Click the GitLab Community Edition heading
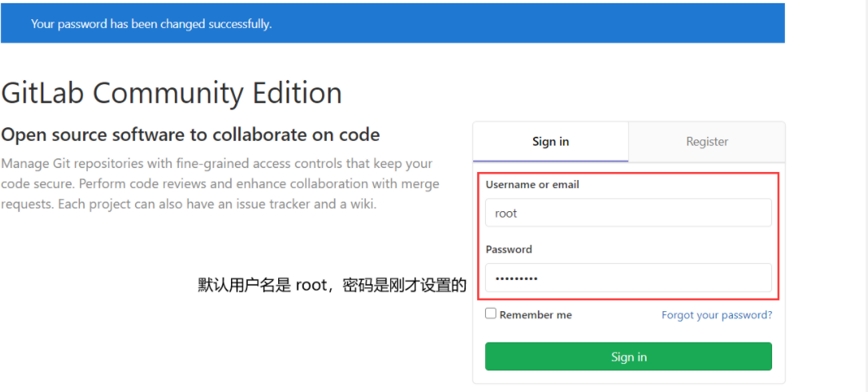The width and height of the screenshot is (868, 392). point(172,94)
